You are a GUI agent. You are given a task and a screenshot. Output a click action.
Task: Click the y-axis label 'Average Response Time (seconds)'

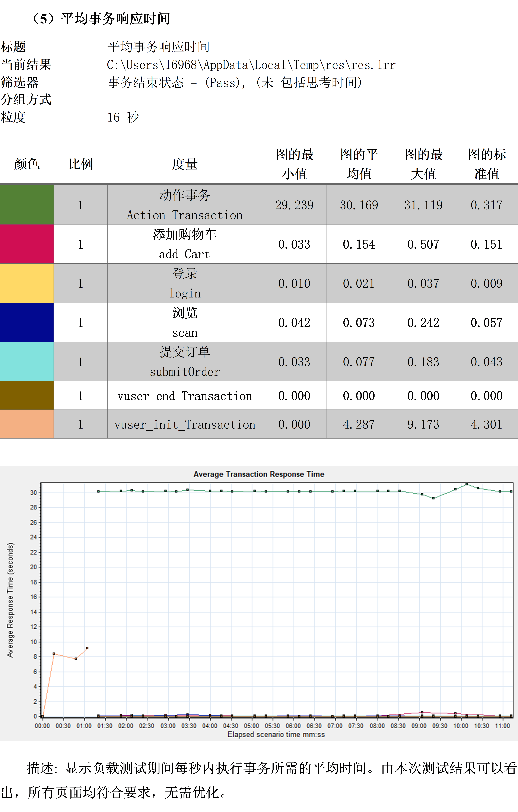(x=10, y=600)
